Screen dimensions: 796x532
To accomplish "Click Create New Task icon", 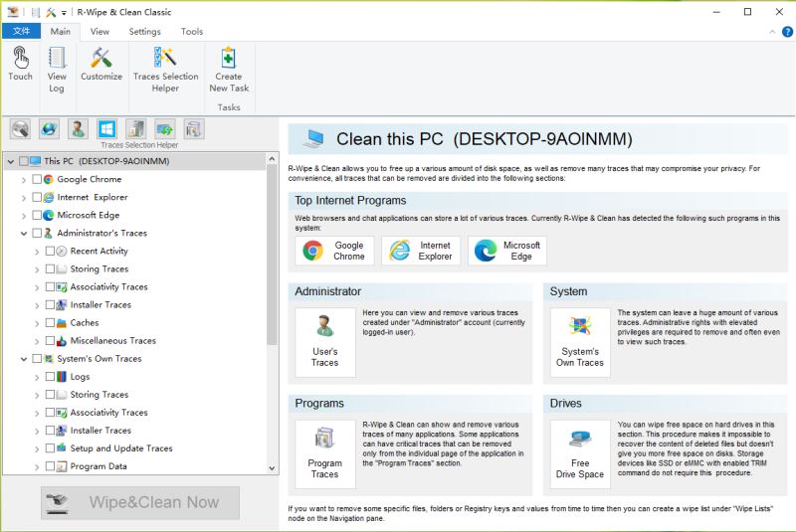I will tap(229, 70).
